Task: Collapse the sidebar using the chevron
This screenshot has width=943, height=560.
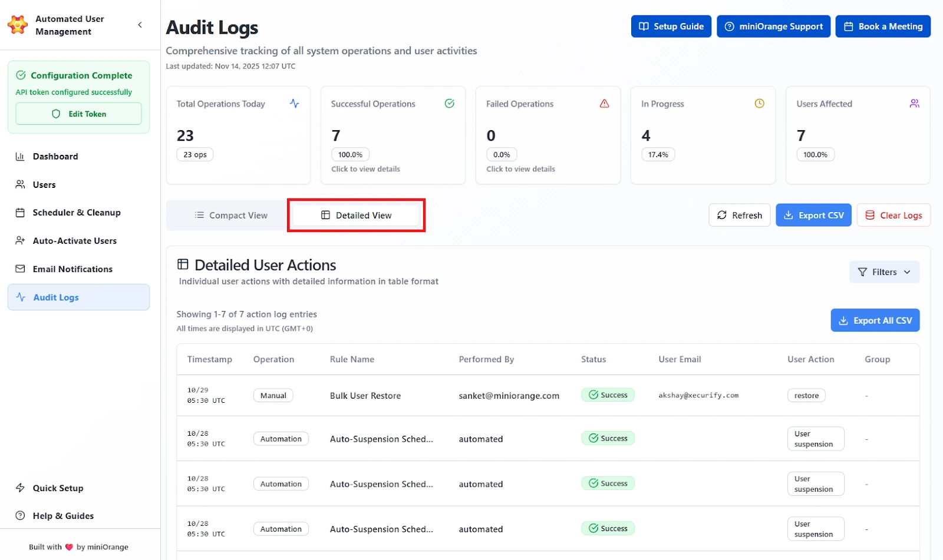Action: coord(140,25)
